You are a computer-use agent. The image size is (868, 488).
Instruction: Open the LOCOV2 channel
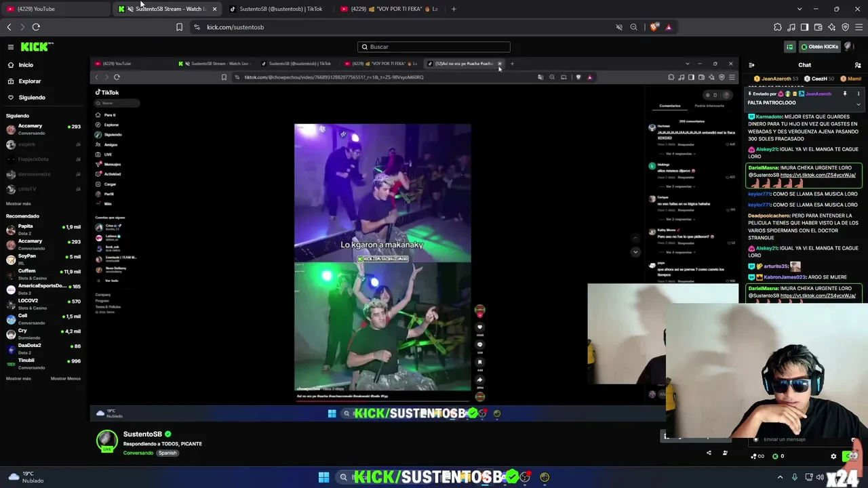[x=43, y=304]
